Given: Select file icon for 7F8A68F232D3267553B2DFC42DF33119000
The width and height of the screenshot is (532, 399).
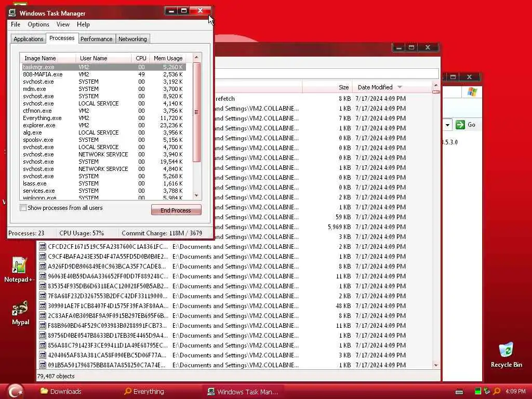Looking at the screenshot, I should (x=43, y=296).
